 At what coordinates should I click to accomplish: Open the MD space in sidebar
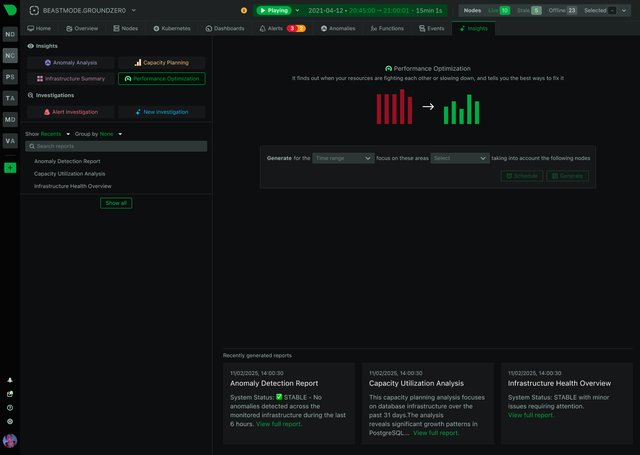[x=10, y=120]
